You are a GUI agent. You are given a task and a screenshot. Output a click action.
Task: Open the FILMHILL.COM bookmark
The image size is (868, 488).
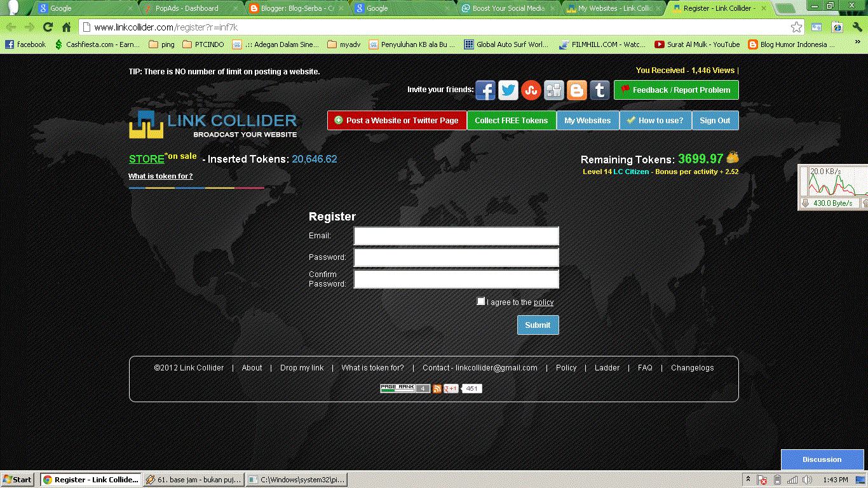(602, 44)
